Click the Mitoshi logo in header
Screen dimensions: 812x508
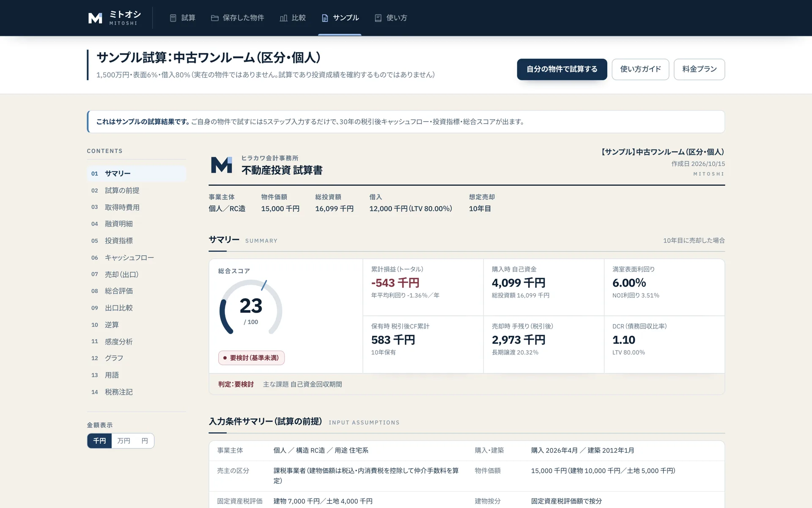114,18
